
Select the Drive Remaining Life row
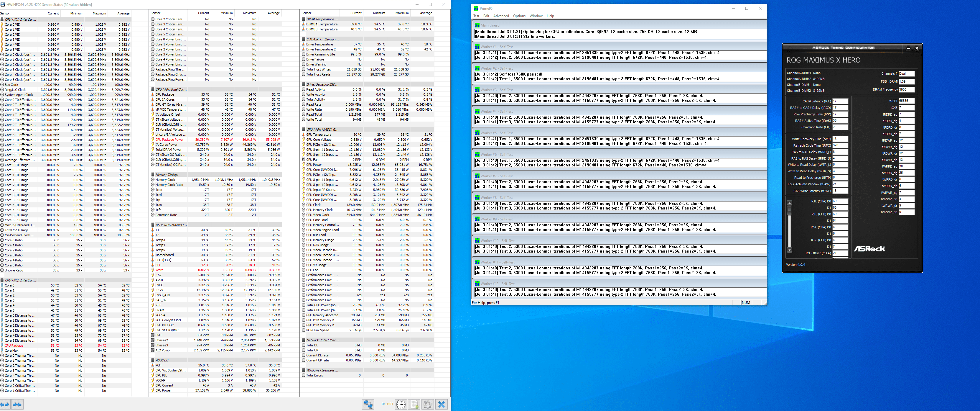(x=367, y=55)
